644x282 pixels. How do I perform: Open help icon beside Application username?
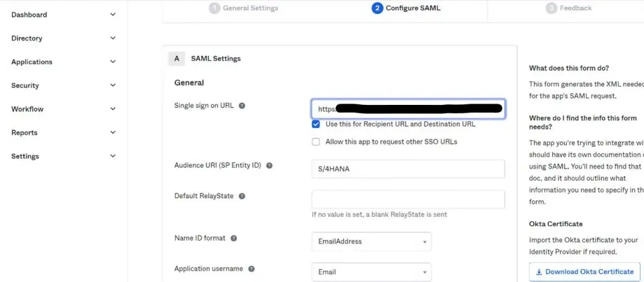coord(252,269)
